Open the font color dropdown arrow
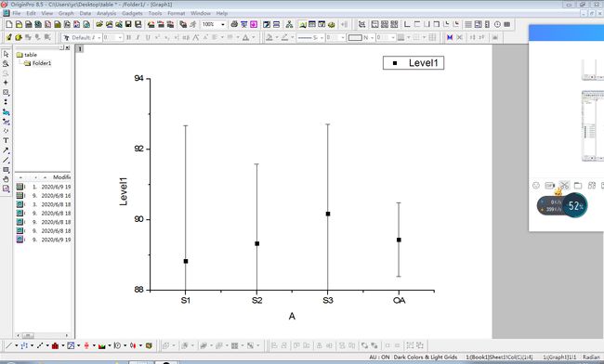 click(x=254, y=37)
